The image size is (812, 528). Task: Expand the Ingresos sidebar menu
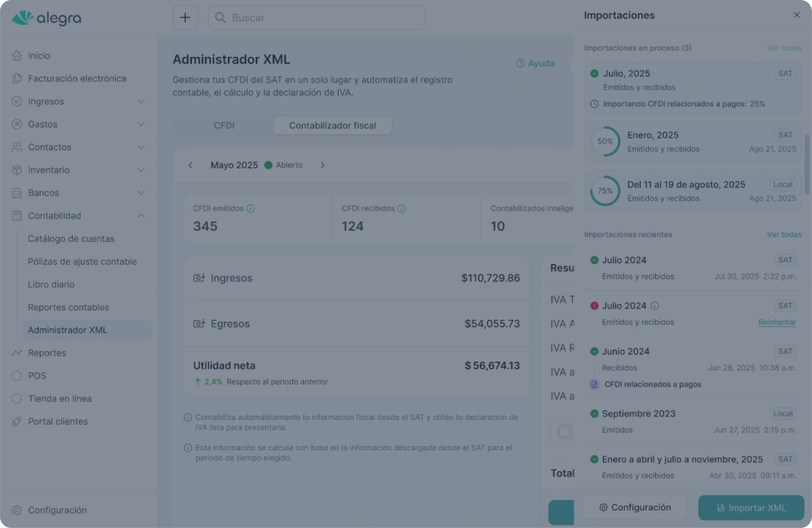click(141, 102)
